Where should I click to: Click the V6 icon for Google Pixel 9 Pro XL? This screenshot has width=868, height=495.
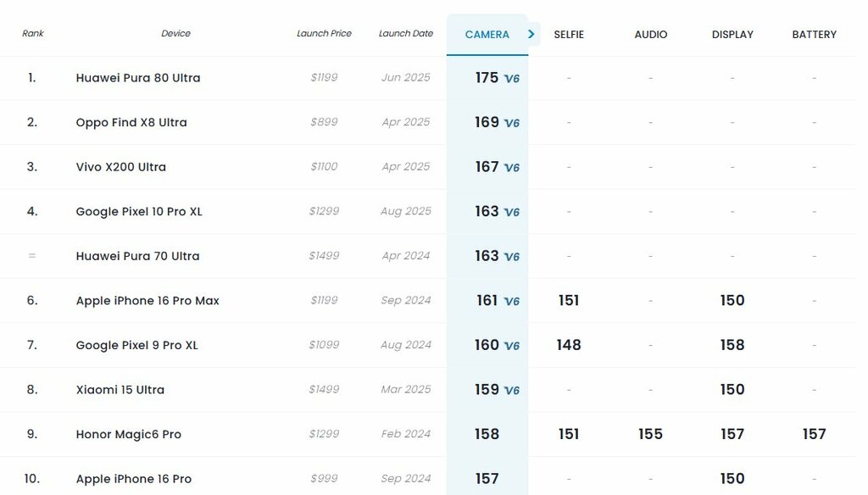pyautogui.click(x=511, y=346)
